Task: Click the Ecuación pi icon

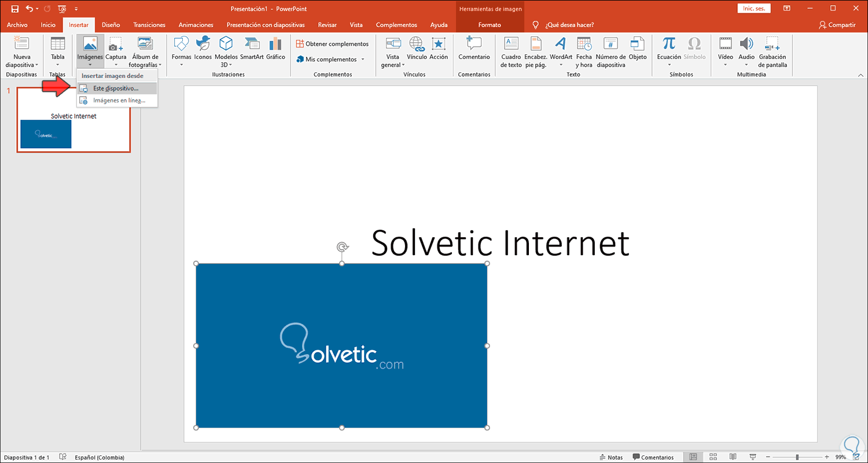Action: 669,43
